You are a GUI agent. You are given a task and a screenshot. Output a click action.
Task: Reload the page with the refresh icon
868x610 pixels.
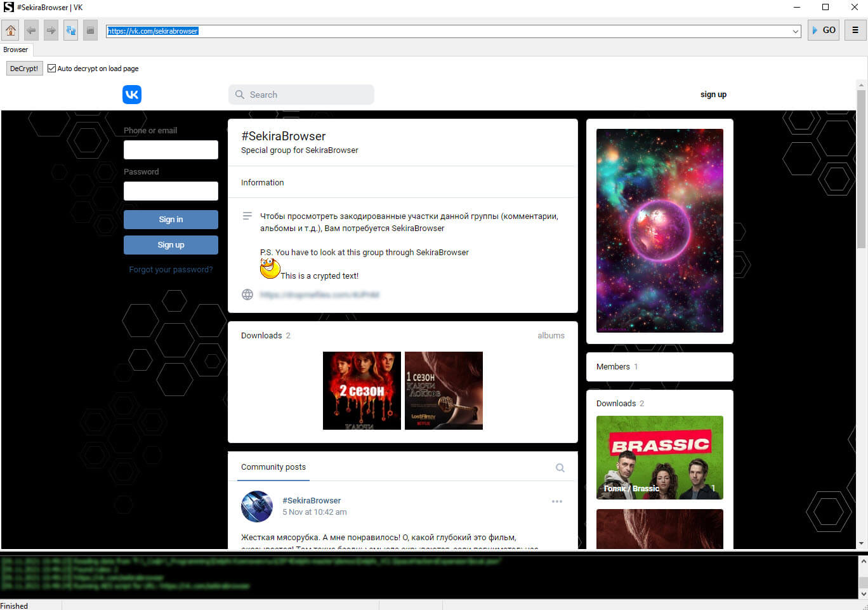click(x=70, y=30)
